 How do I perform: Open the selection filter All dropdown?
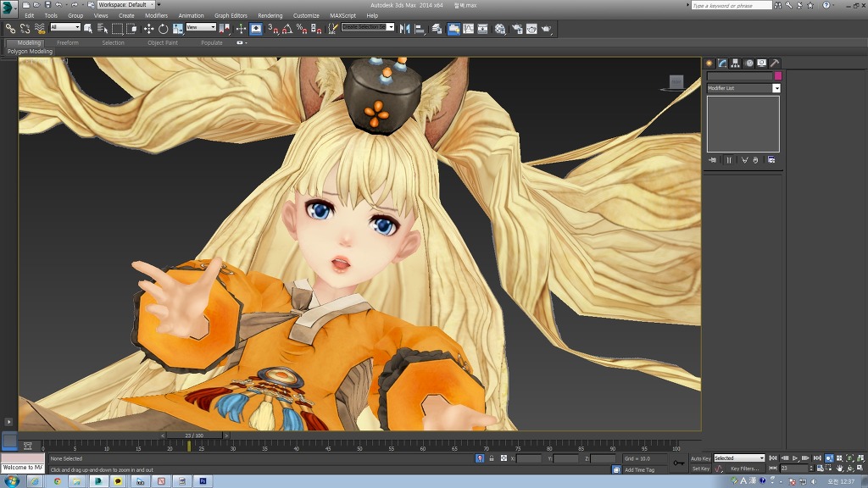65,27
